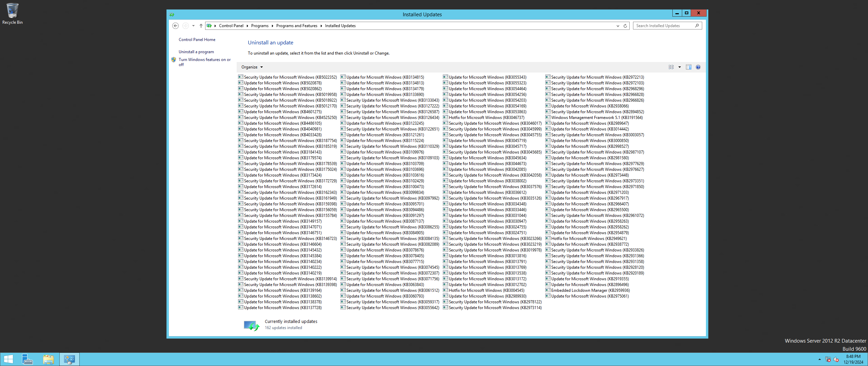Select Programs and Features in the breadcrumb
Screen dimensions: 868x366
click(297, 26)
